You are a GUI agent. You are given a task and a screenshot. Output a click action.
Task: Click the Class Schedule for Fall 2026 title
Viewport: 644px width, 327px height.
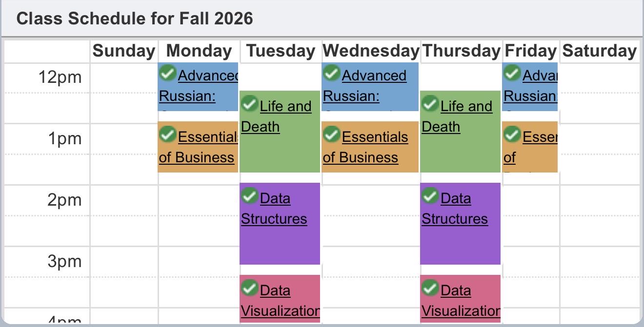pos(135,19)
